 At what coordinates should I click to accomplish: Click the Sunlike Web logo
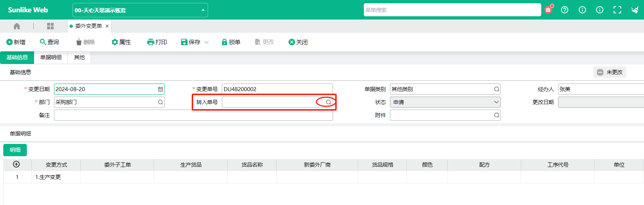click(28, 10)
